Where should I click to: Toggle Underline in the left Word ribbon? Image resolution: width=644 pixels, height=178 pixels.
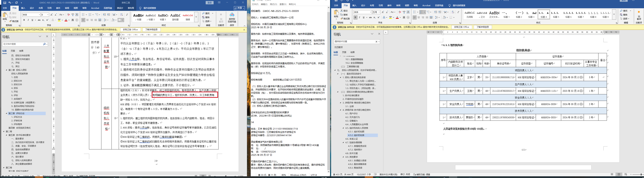click(32, 20)
